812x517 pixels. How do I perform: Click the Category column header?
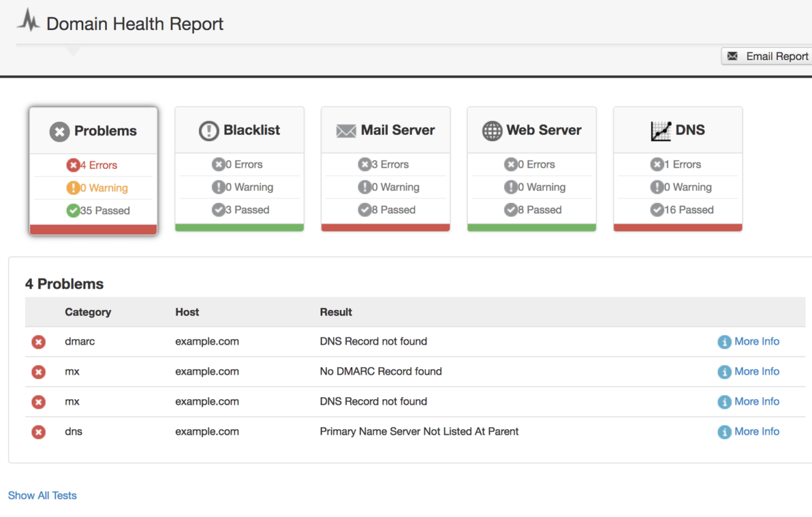(88, 312)
